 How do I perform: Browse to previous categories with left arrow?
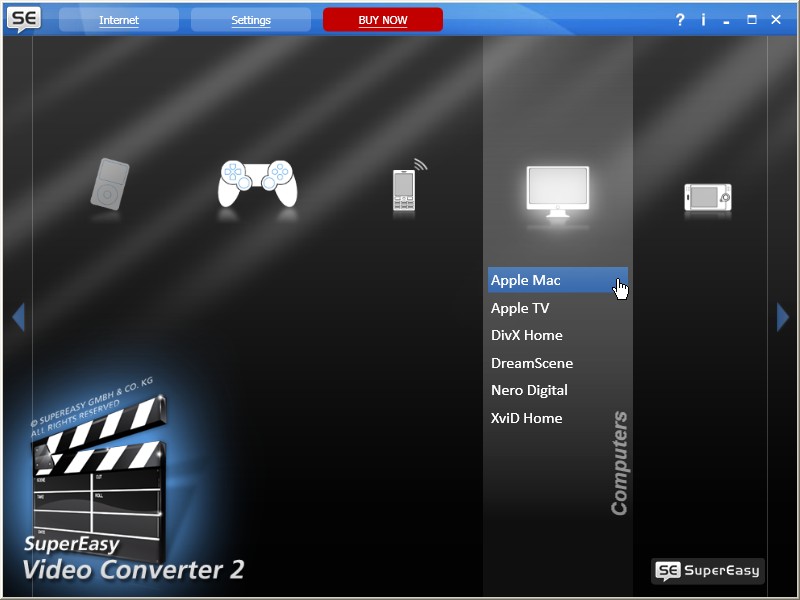18,317
